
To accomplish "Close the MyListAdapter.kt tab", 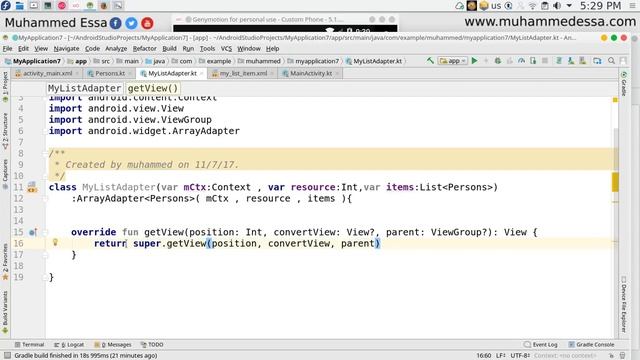I will (202, 73).
